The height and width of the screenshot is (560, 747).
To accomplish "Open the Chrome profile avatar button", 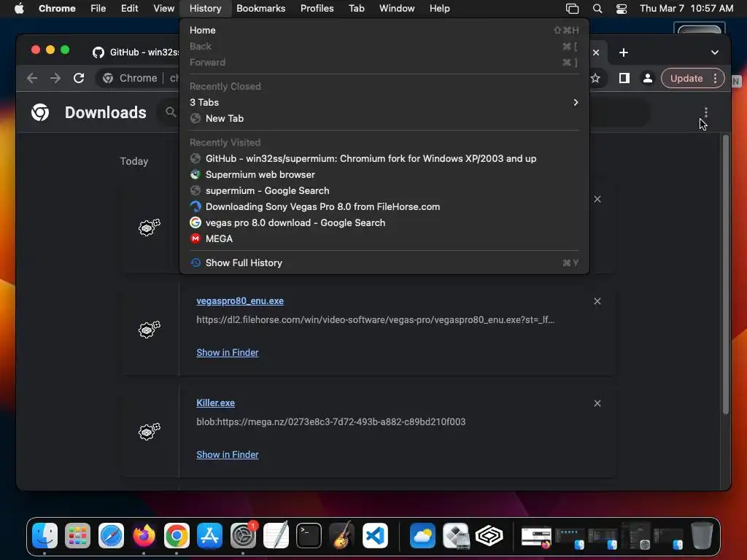I will coord(648,78).
